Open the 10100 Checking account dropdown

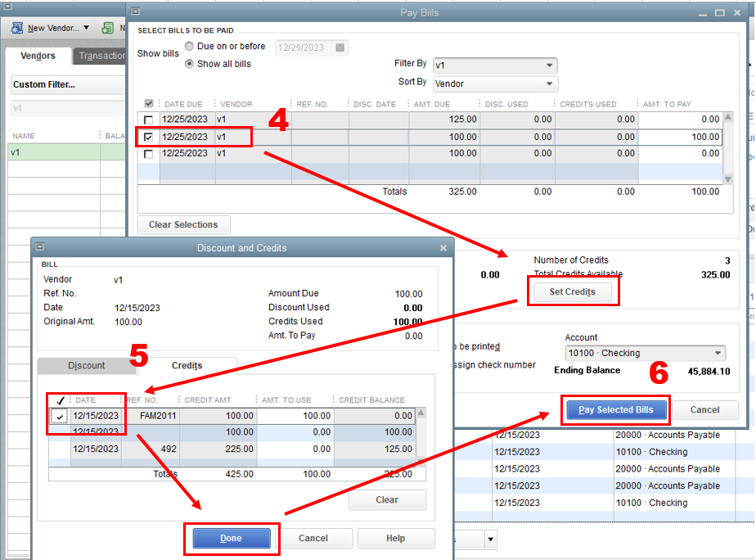(718, 353)
